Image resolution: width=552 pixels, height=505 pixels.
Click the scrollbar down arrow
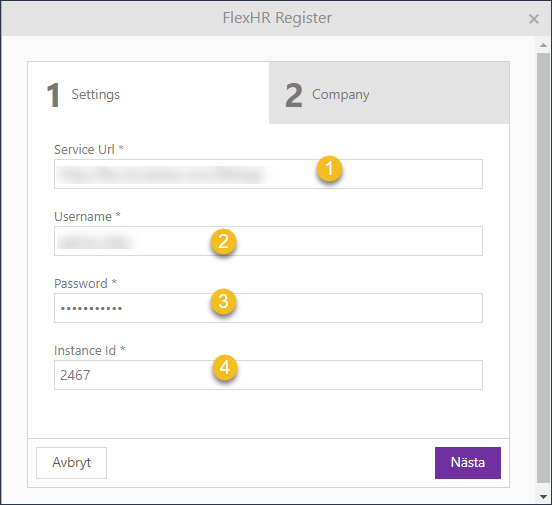(x=543, y=497)
